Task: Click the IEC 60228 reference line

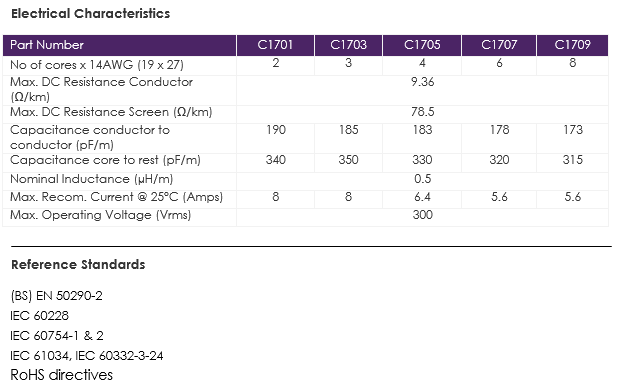Action: pos(39,316)
